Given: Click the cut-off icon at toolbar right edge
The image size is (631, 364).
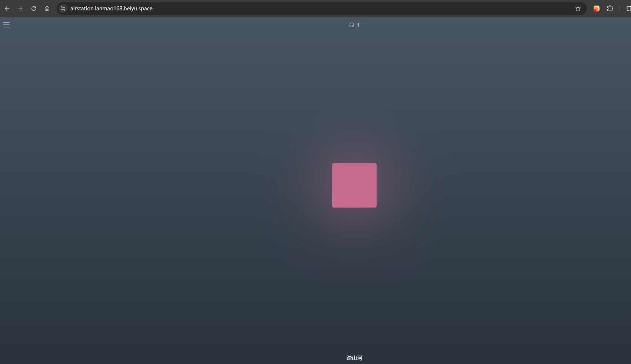Looking at the screenshot, I should pos(628,9).
